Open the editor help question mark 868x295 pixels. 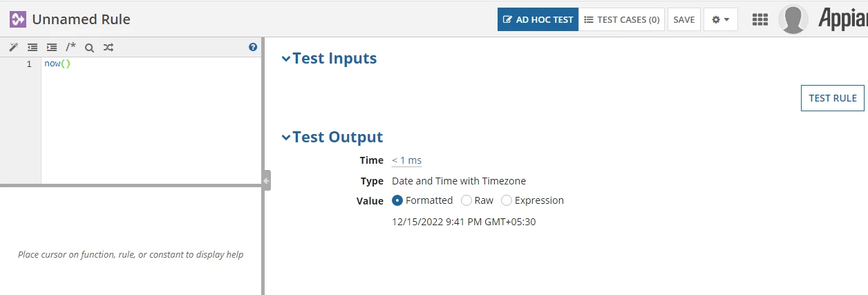[253, 47]
